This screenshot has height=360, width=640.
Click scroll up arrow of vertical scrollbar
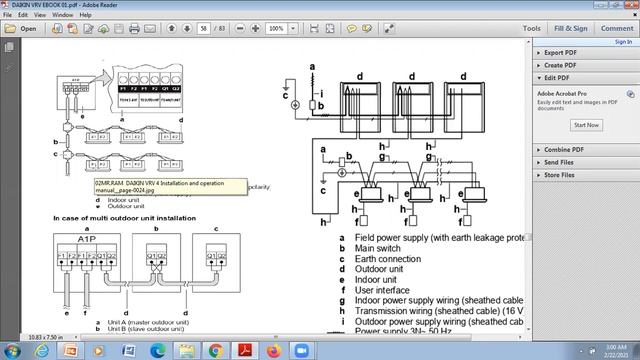point(529,42)
